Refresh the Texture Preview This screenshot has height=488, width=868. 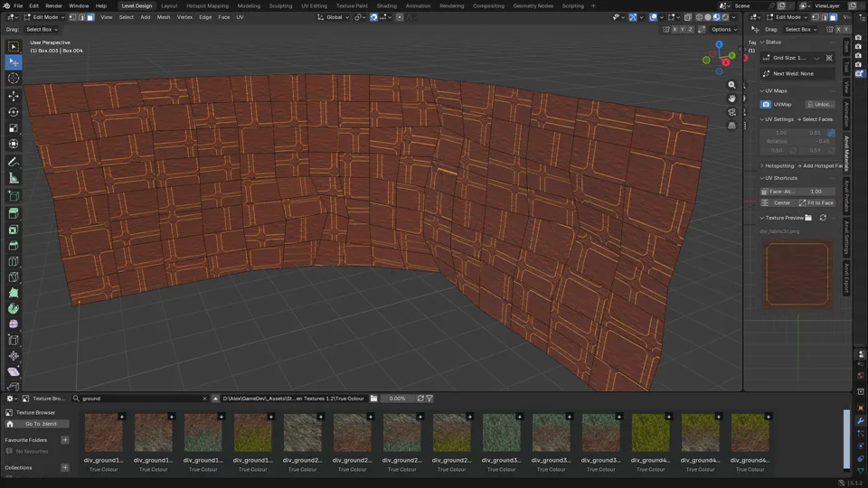pos(823,218)
